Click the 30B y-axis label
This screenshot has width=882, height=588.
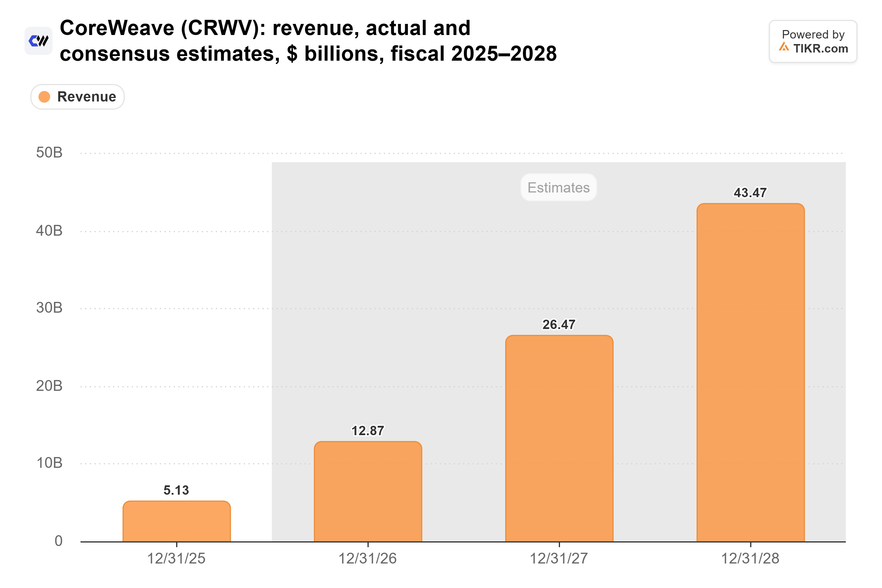49,308
